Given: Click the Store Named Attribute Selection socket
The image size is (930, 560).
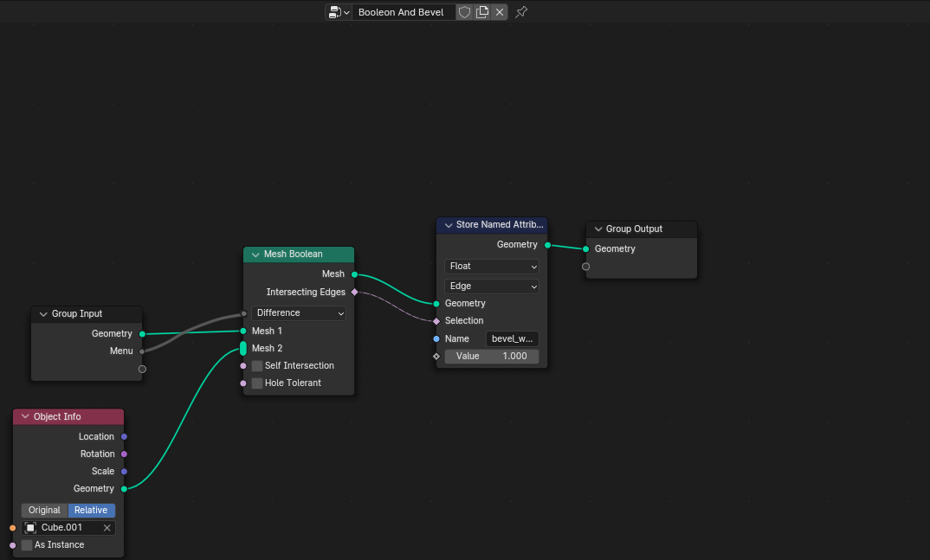Looking at the screenshot, I should tap(436, 321).
